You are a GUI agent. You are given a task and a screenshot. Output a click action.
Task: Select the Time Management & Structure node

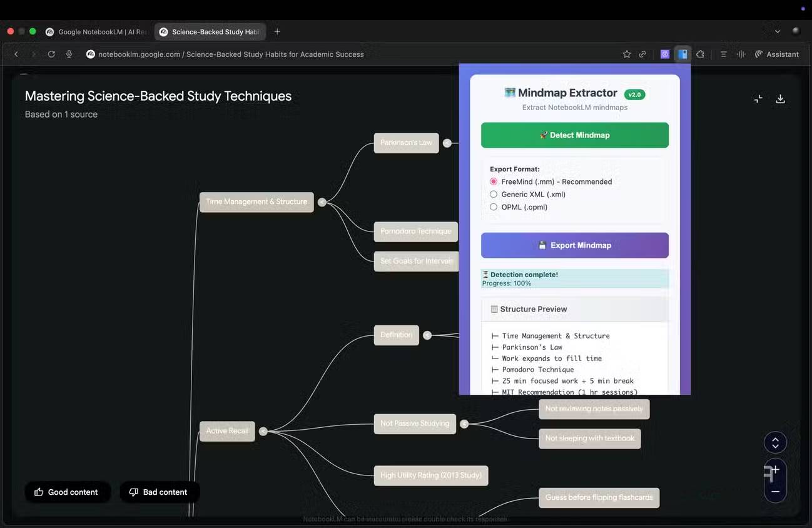coord(256,202)
